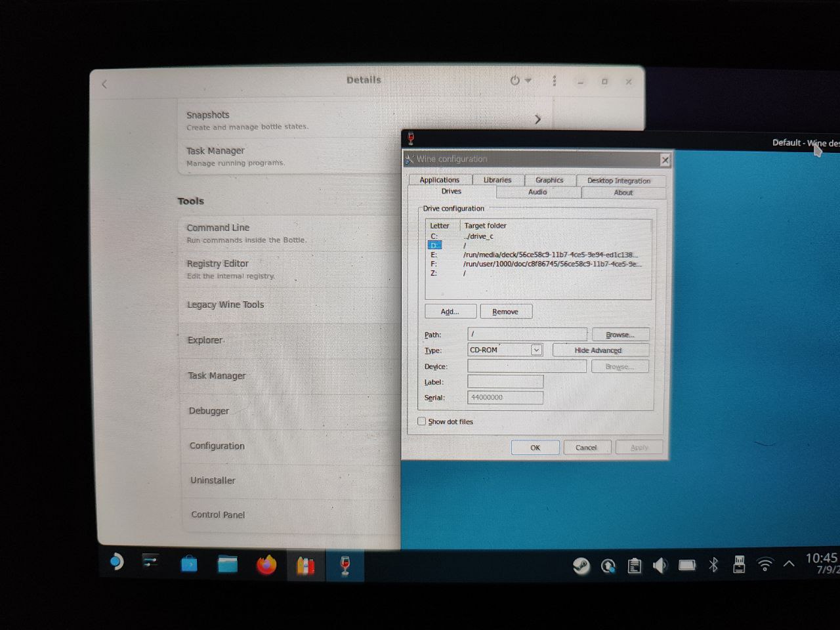Launch the Discover store from the taskbar
The height and width of the screenshot is (630, 840).
tap(189, 564)
